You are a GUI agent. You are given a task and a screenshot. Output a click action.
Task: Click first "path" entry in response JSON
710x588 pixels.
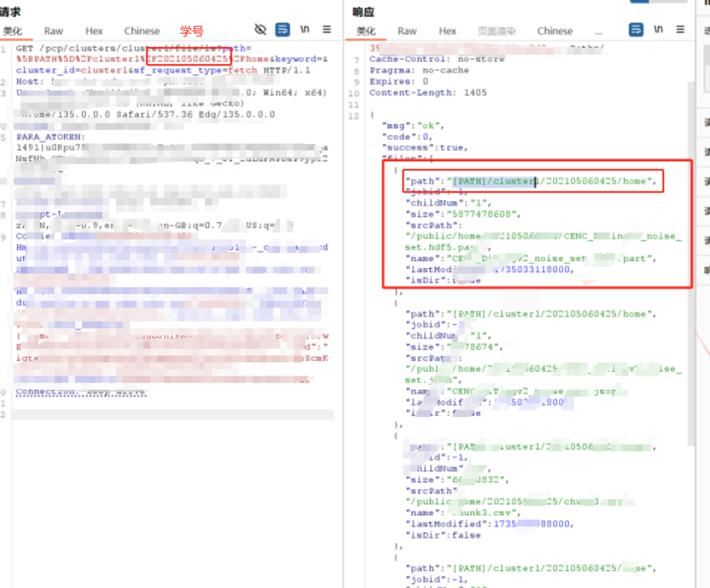coord(531,181)
